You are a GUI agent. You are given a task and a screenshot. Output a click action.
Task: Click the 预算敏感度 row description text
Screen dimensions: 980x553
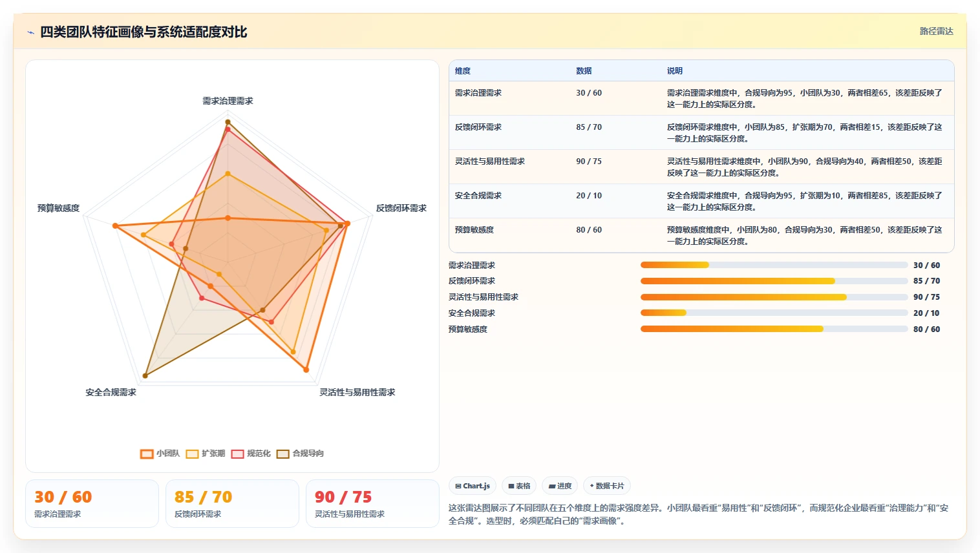click(805, 235)
